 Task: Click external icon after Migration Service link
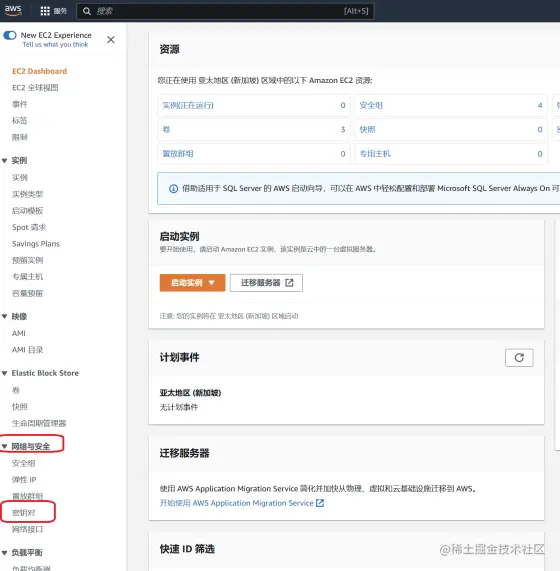point(320,503)
